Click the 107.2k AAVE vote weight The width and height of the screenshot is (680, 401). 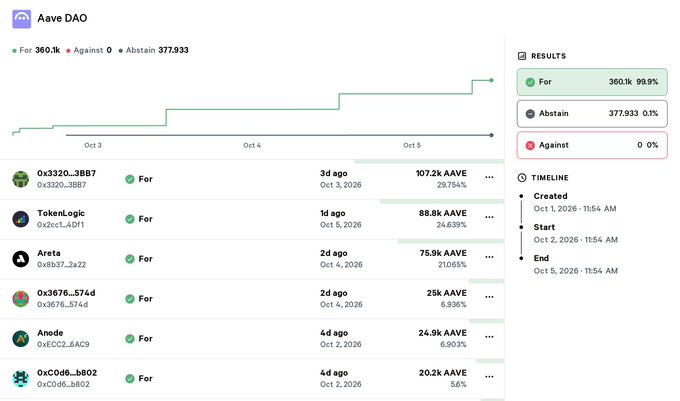[441, 173]
